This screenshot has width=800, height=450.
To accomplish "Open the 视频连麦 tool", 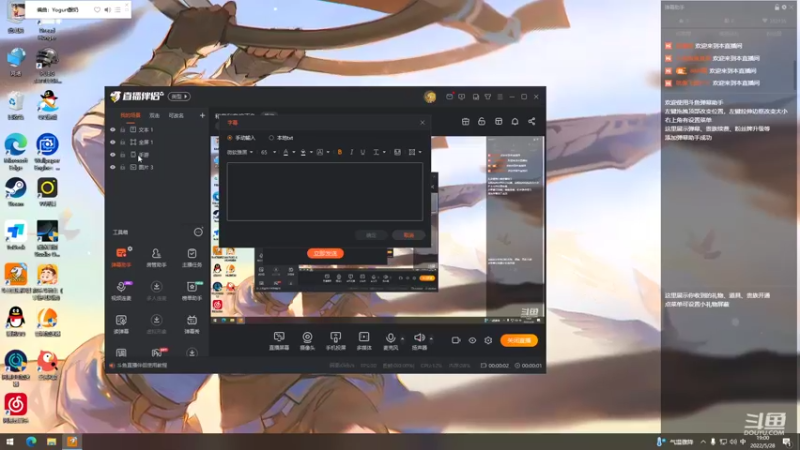I will 121,291.
